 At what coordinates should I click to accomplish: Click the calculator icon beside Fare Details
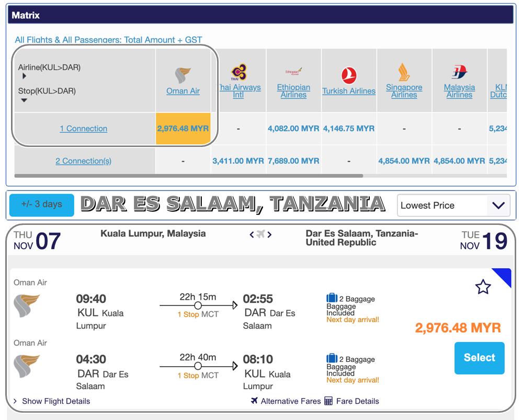[x=328, y=401]
